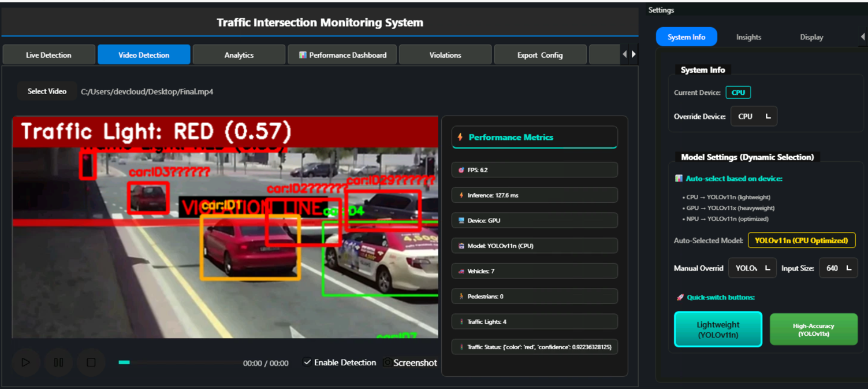This screenshot has height=389, width=868.
Task: Click the High-Accuracy (YOLOv11x) button
Action: point(813,329)
